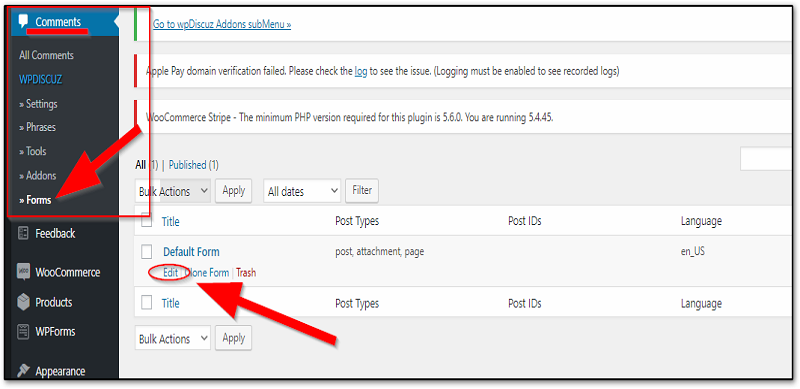Tick the select-all checkbox in footer row
The height and width of the screenshot is (389, 800).
tap(147, 303)
